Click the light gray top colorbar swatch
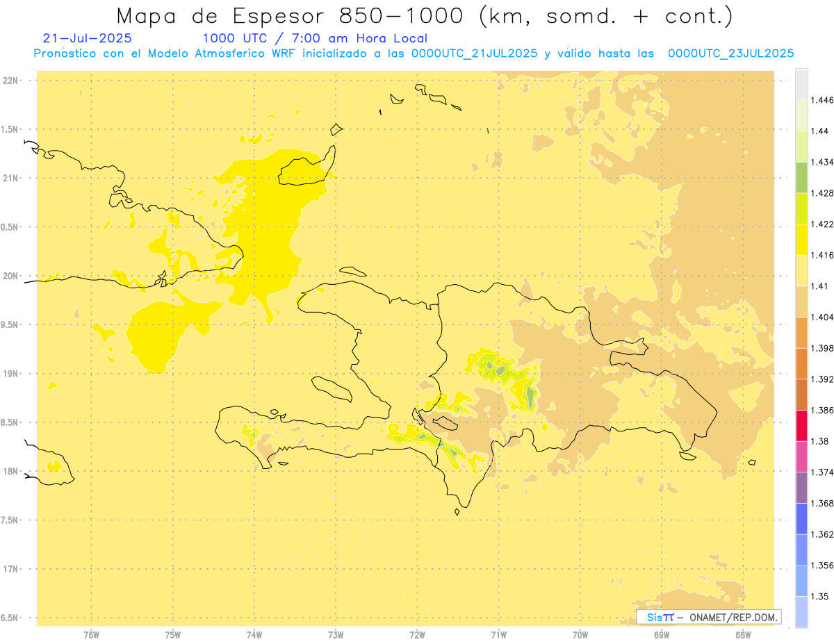Screen dimensions: 834x644 [x=801, y=84]
